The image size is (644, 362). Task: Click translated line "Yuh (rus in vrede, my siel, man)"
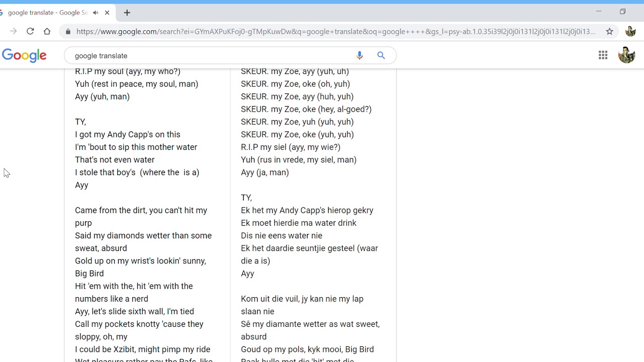(298, 159)
